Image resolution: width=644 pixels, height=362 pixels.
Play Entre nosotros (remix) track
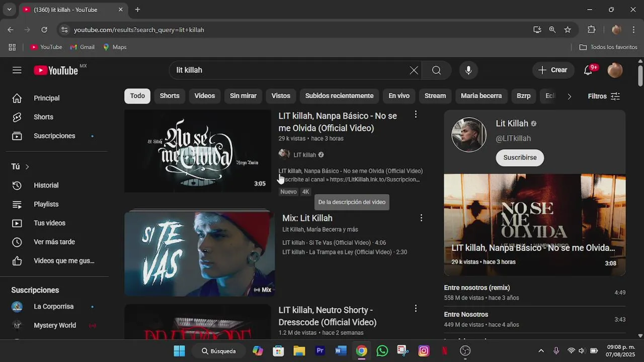point(535,293)
